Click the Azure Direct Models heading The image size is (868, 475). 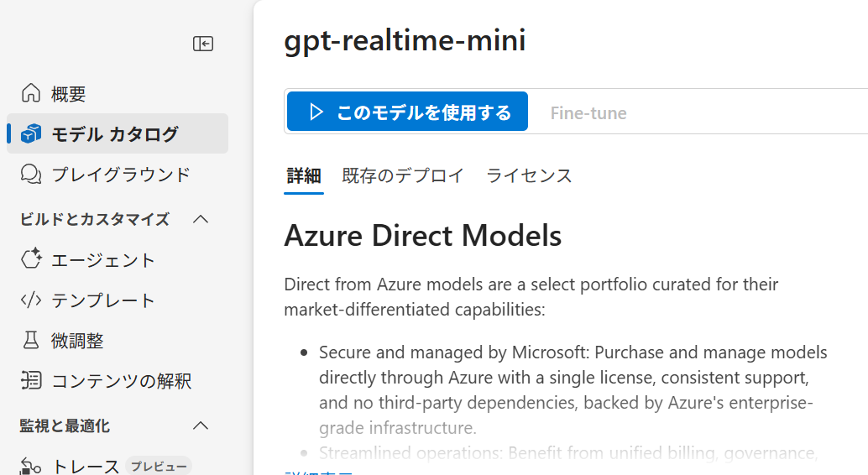point(422,235)
